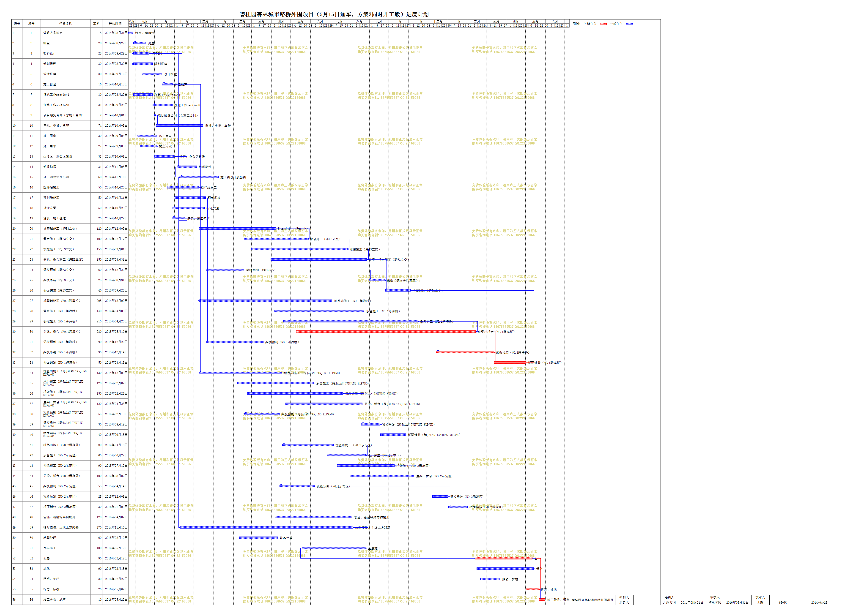Click task name 临时便道，主线土方路基 in the table

[61, 528]
